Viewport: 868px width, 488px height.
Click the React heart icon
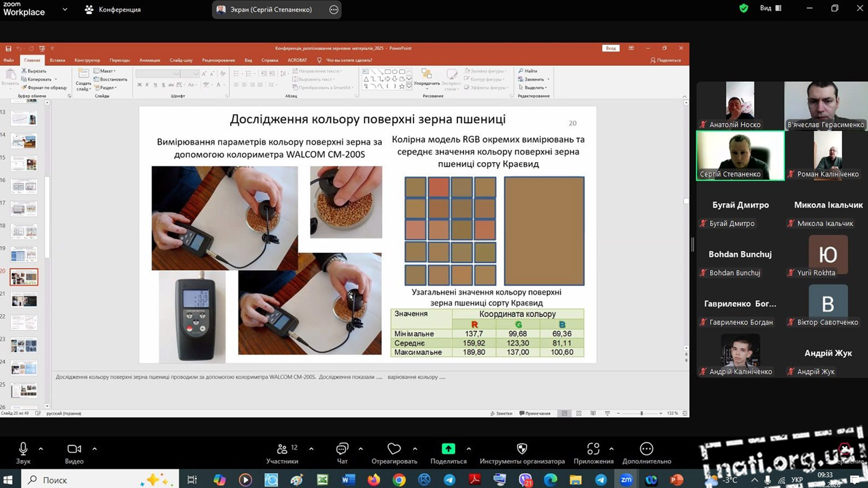pos(394,453)
